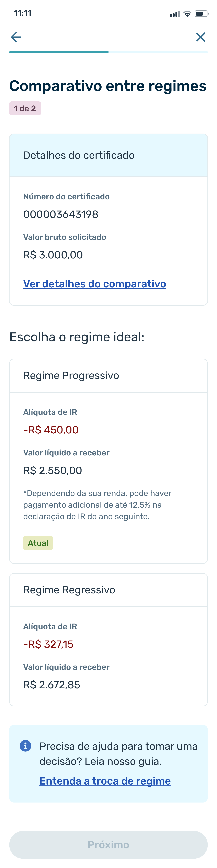Tap the back arrow icon
Viewport: 217px width, 868px height.
point(16,37)
